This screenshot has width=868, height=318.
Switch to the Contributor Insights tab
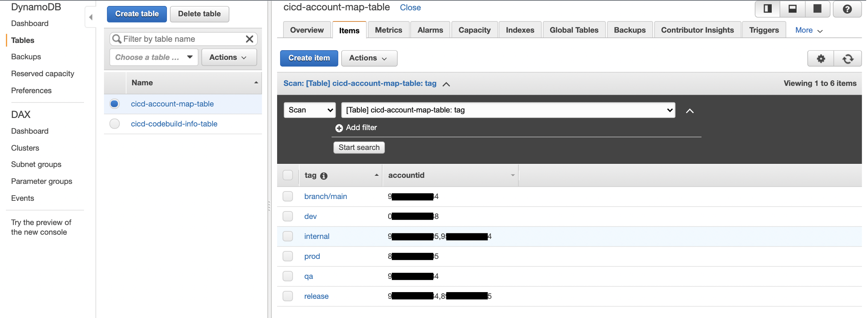click(x=697, y=30)
